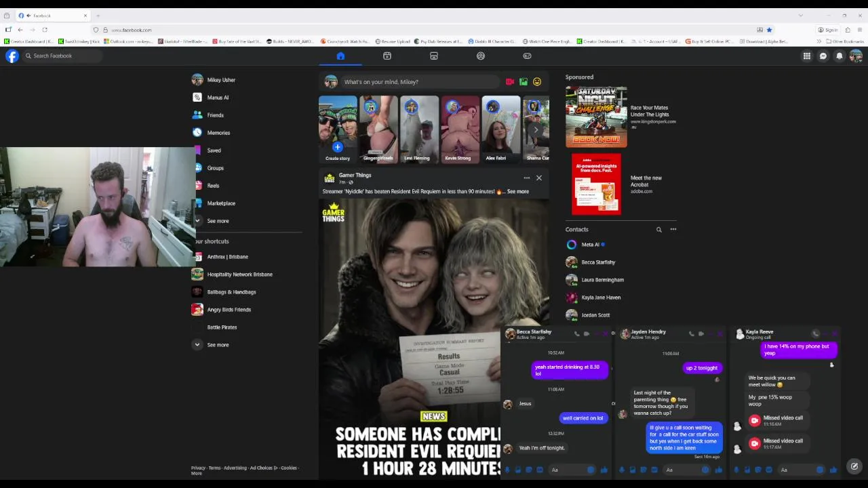Screen dimensions: 868x488
Task: Expand the post text with See more
Action: point(517,192)
